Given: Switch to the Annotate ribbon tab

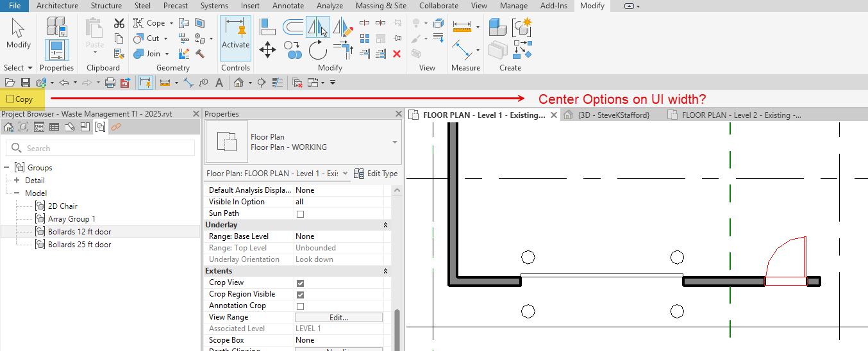Looking at the screenshot, I should [x=288, y=6].
